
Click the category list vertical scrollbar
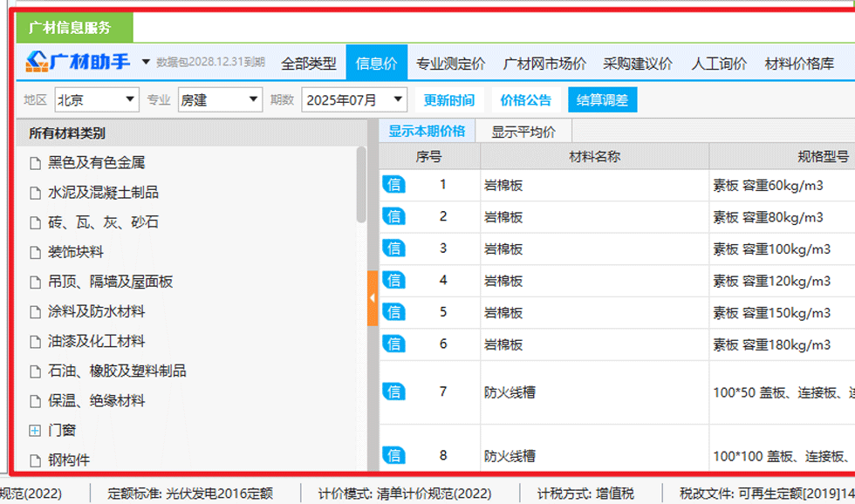[361, 185]
